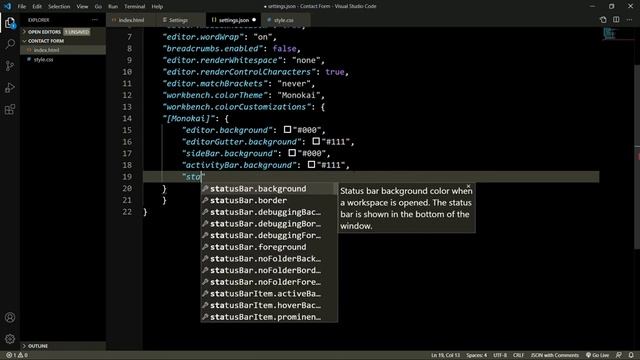This screenshot has width=640, height=360.
Task: Click the Open Changes icon in editor toolbar
Action: coord(603,20)
